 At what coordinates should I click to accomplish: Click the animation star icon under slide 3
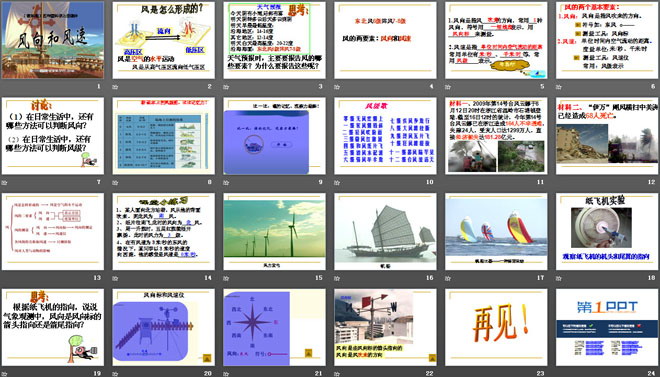click(x=226, y=87)
